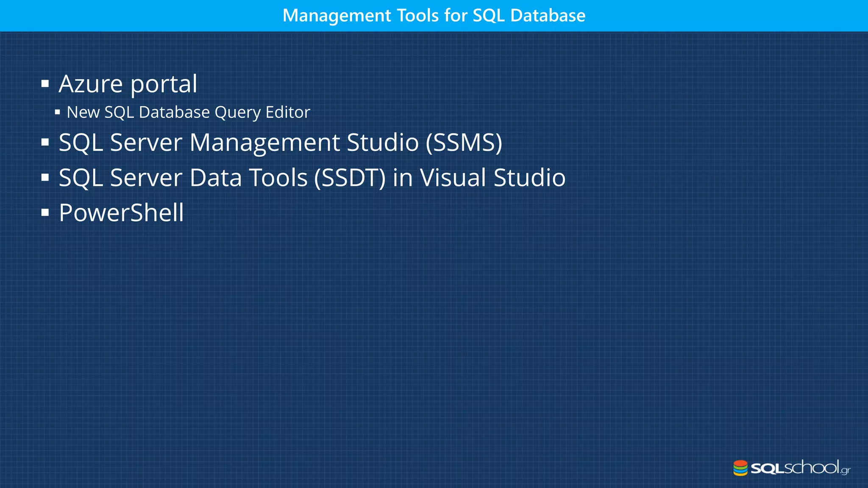The width and height of the screenshot is (868, 488).
Task: Click the slide title Management Tools for SQL Database
Action: click(434, 16)
